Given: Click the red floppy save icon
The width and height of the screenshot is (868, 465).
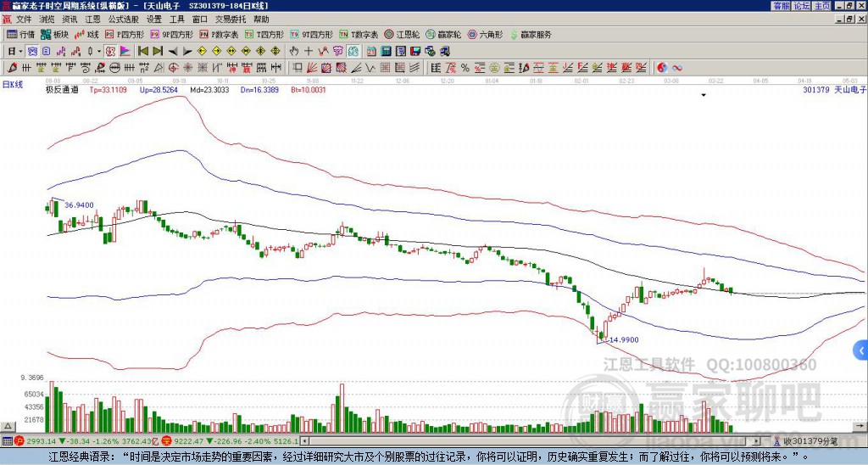Looking at the screenshot, I should (x=415, y=52).
